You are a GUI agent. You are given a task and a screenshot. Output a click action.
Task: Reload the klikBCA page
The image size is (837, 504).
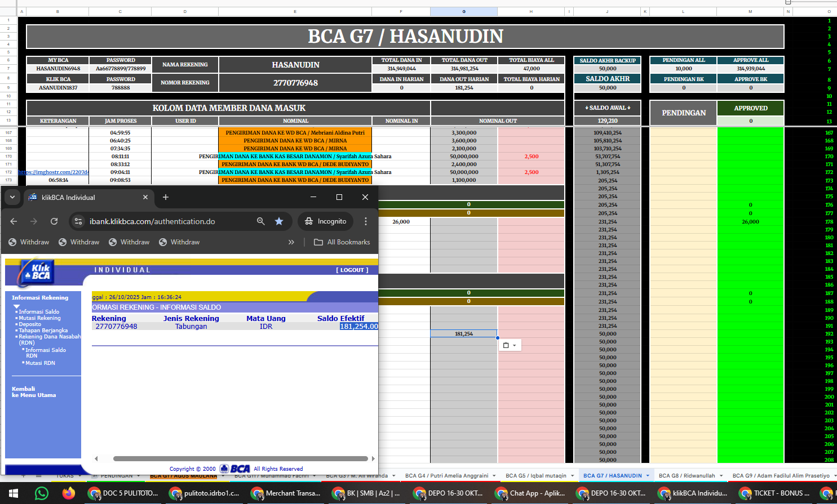54,221
